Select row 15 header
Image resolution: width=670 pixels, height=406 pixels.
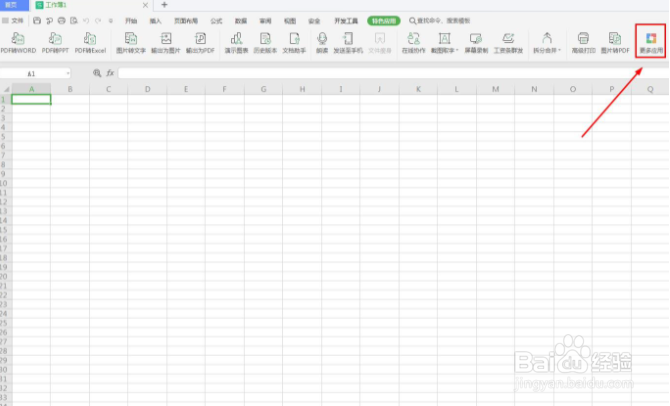point(4,229)
